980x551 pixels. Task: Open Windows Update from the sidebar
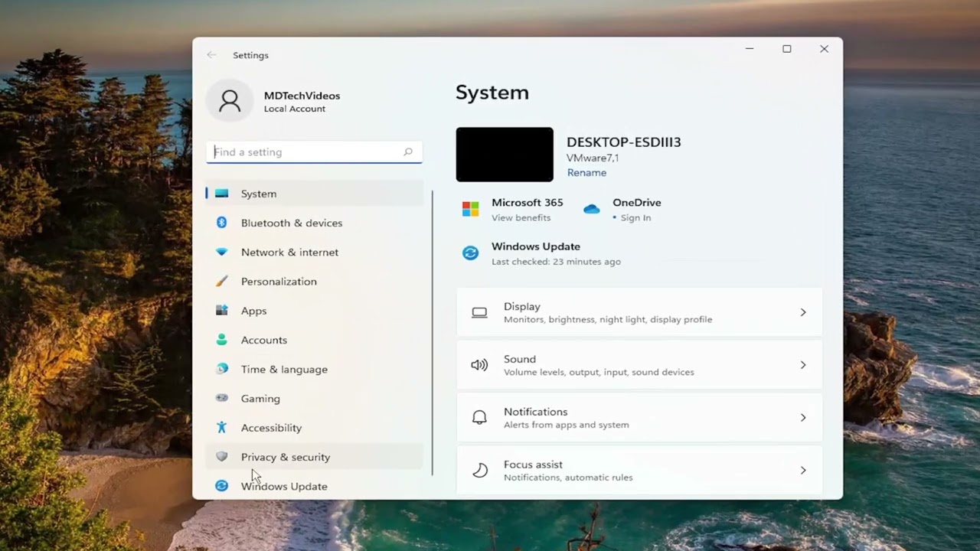point(314,486)
